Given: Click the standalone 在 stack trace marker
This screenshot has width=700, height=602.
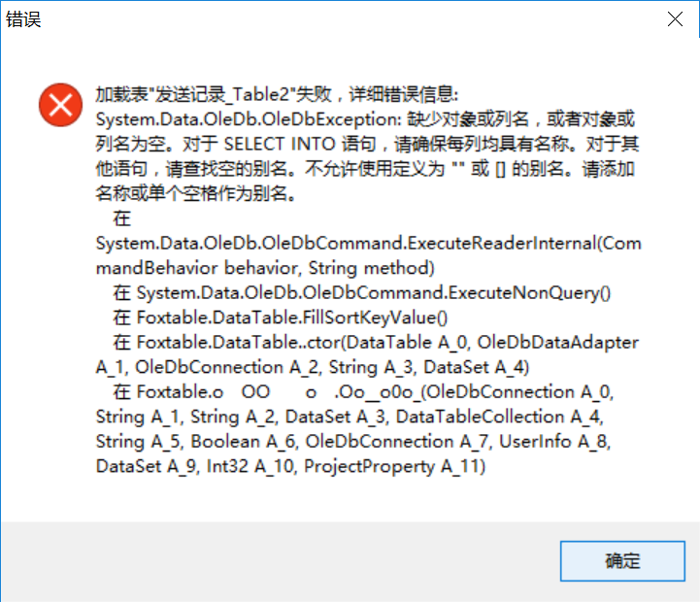Looking at the screenshot, I should coord(121,218).
